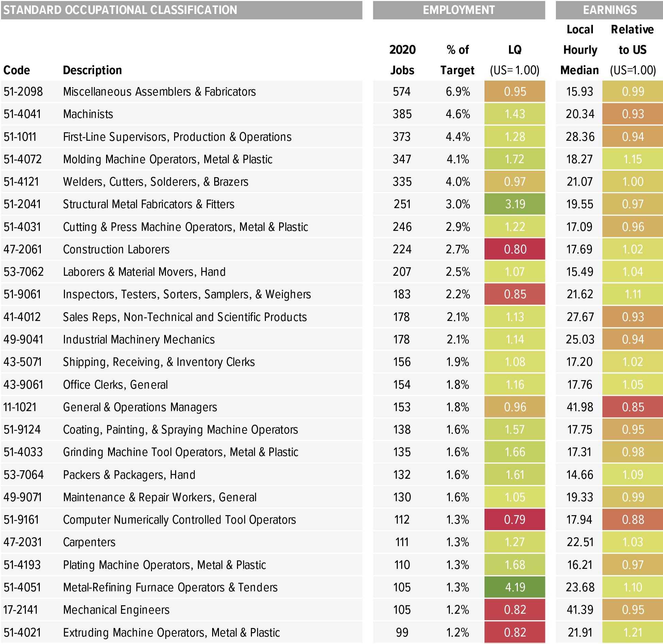Select the Mechanical Engineers description

click(116, 610)
